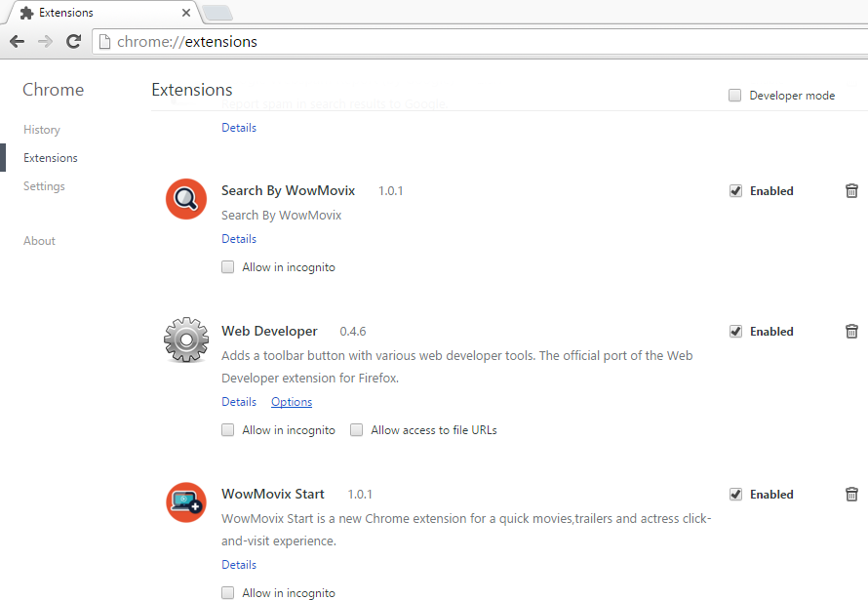Click the WowMovix Start extension icon

point(185,502)
